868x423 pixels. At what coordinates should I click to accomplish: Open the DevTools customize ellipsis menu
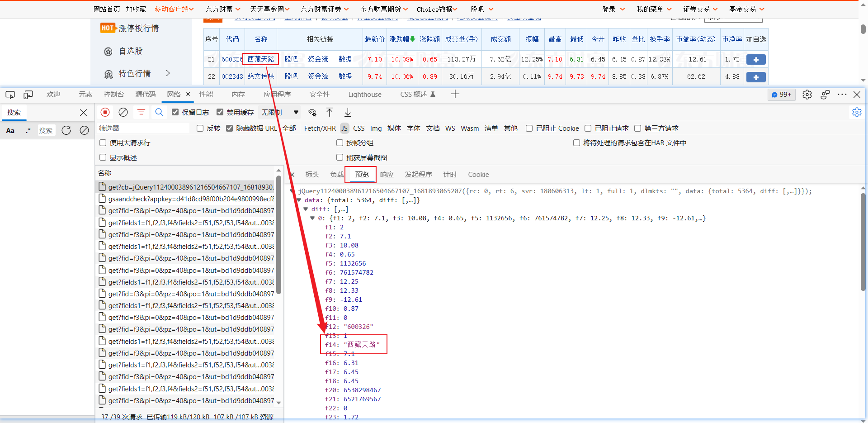842,95
